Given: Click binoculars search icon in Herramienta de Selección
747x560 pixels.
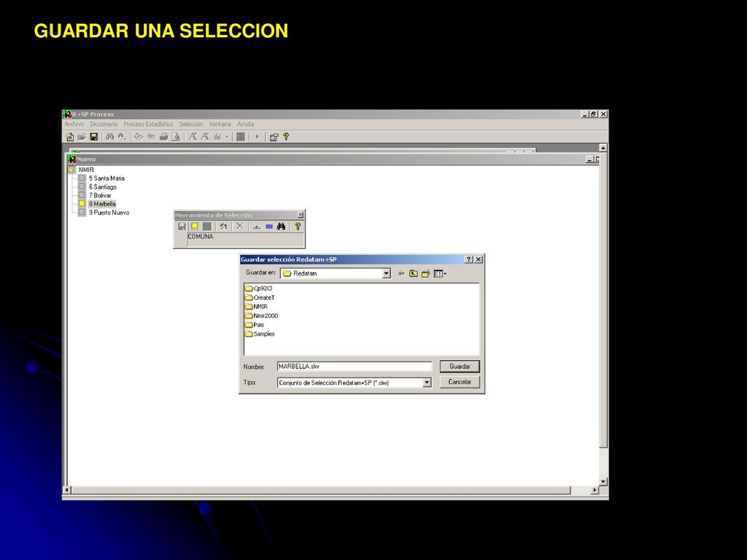Looking at the screenshot, I should pyautogui.click(x=281, y=227).
